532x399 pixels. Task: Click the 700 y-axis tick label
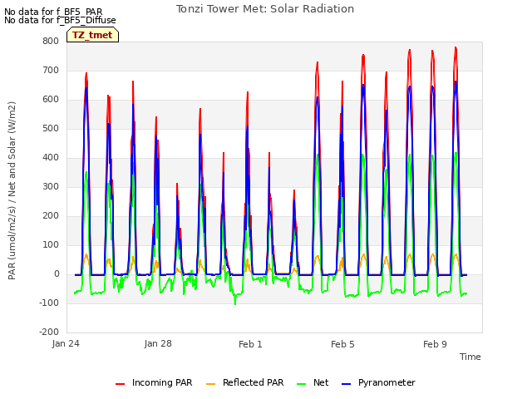tap(51, 70)
